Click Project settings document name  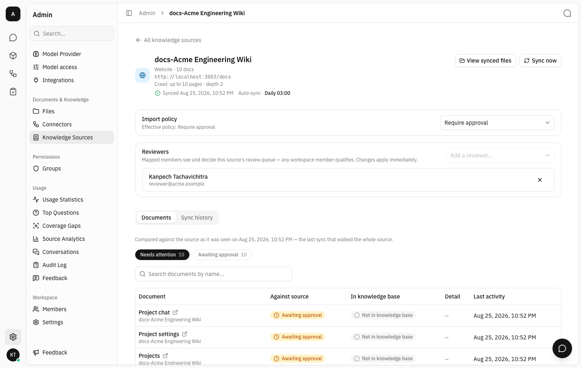(159, 334)
